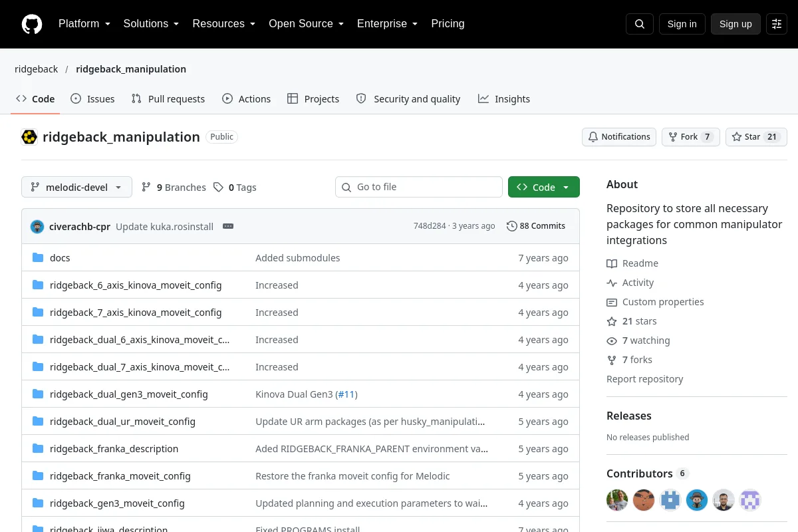The image size is (798, 532).
Task: Open Activity link in About
Action: click(630, 283)
